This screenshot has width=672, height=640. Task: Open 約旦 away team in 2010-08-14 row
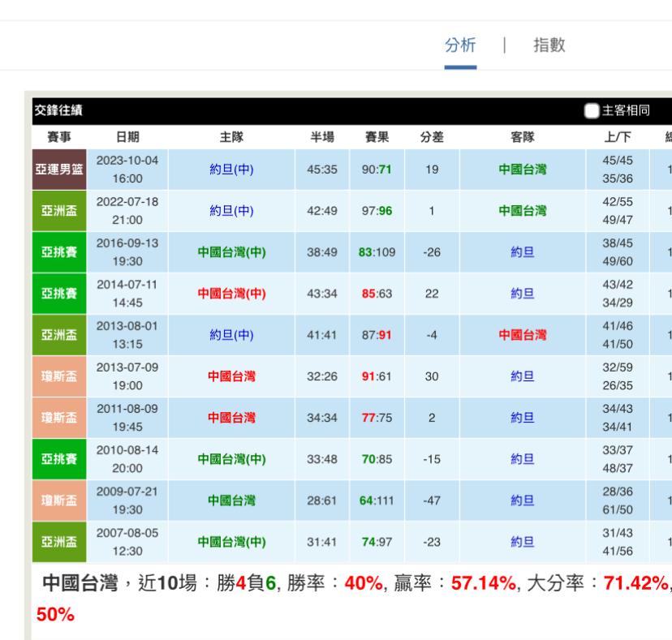[x=523, y=459]
